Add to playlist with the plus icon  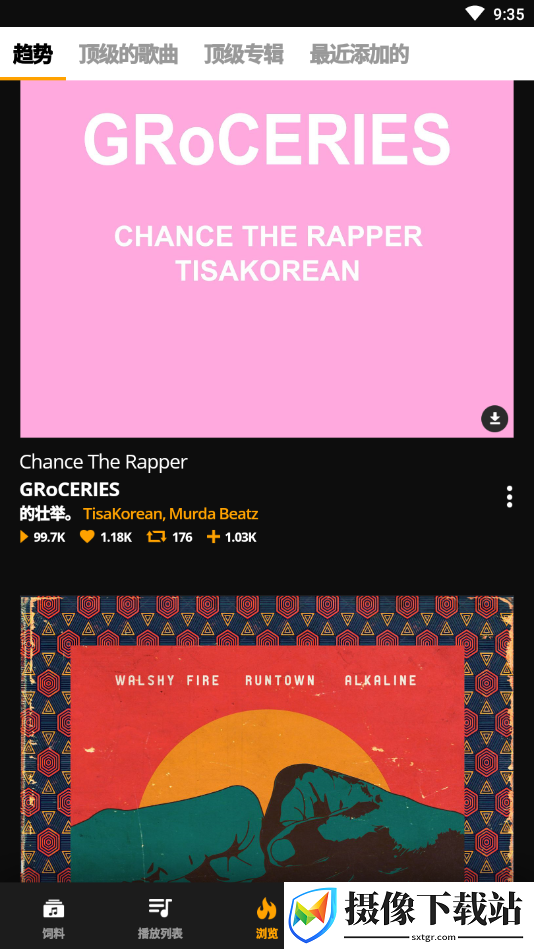pyautogui.click(x=213, y=537)
